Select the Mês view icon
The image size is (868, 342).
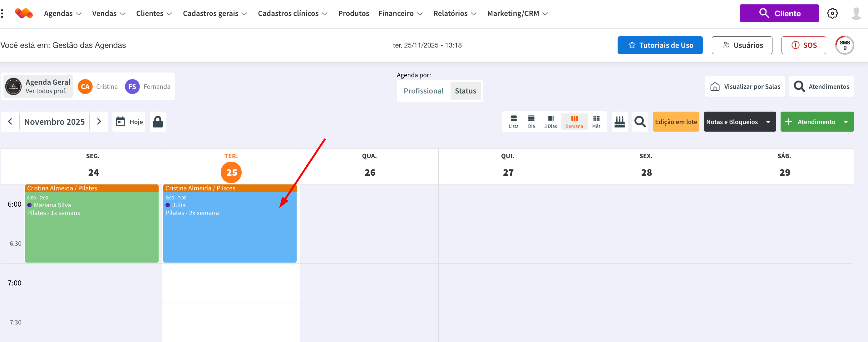[x=596, y=122]
